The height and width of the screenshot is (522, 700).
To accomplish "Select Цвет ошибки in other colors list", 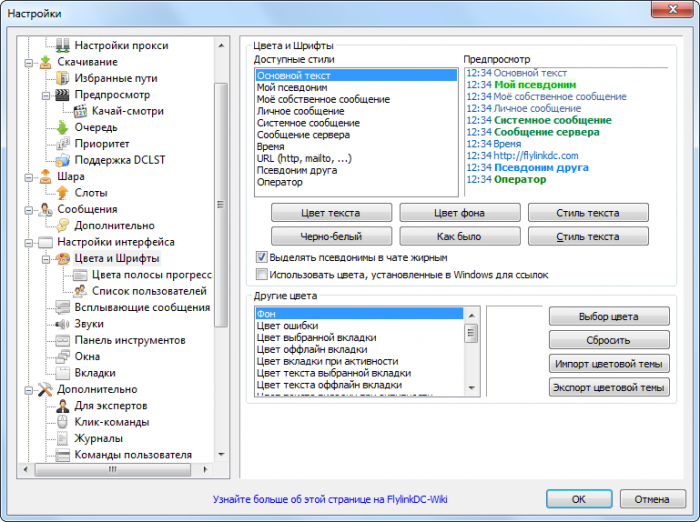I will pos(288,326).
